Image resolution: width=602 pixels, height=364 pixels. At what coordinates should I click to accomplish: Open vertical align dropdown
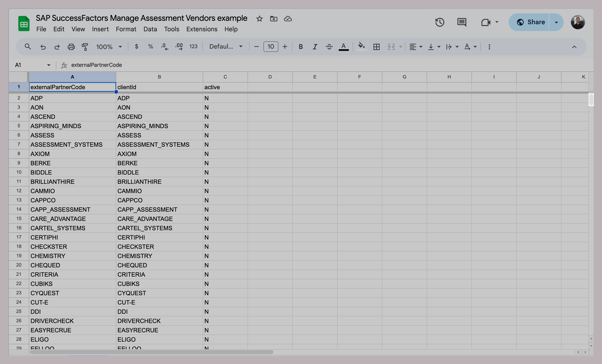tap(434, 47)
